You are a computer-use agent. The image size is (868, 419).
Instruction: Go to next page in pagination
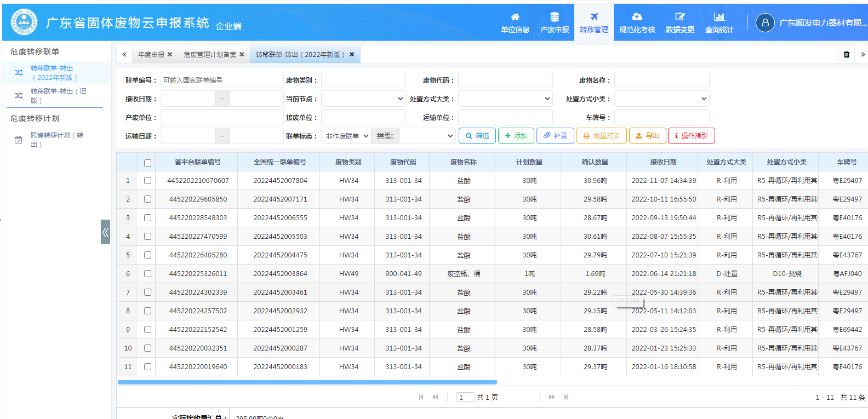coord(551,397)
